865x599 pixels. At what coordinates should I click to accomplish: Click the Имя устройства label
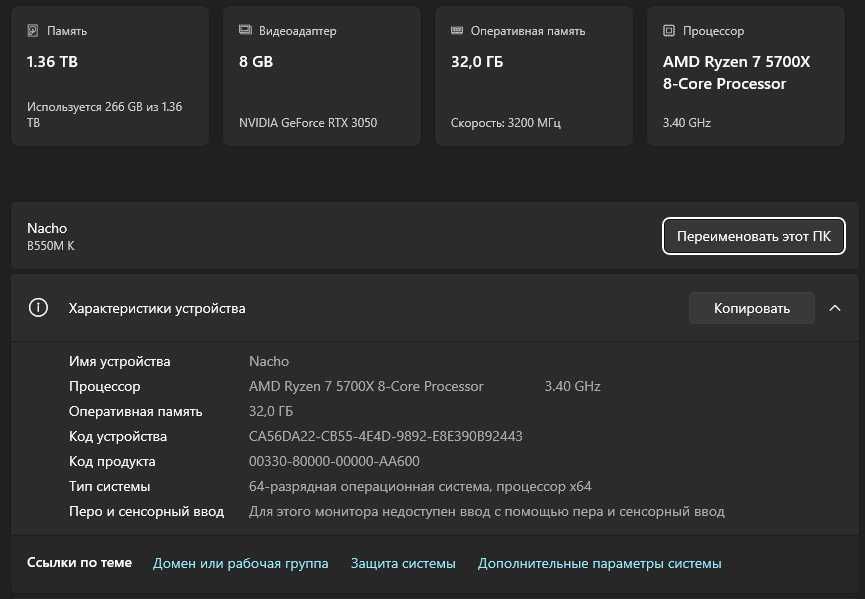[119, 361]
